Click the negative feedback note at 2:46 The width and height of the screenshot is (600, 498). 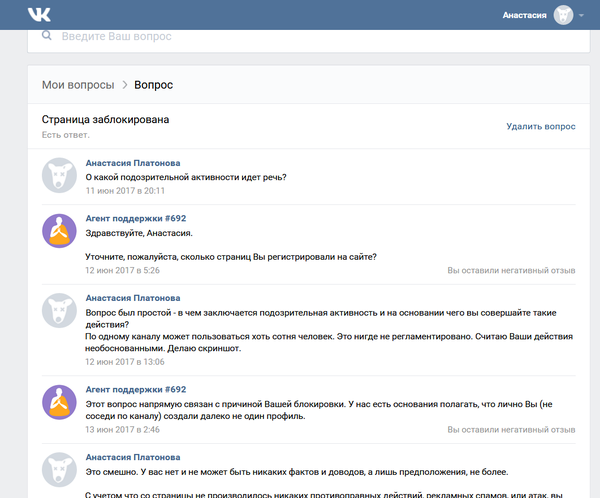point(511,428)
